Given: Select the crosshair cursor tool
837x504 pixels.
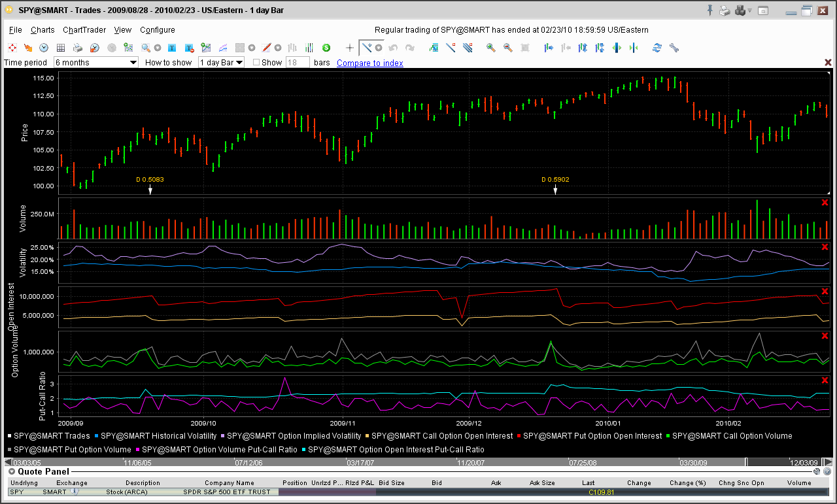Looking at the screenshot, I should tap(350, 48).
